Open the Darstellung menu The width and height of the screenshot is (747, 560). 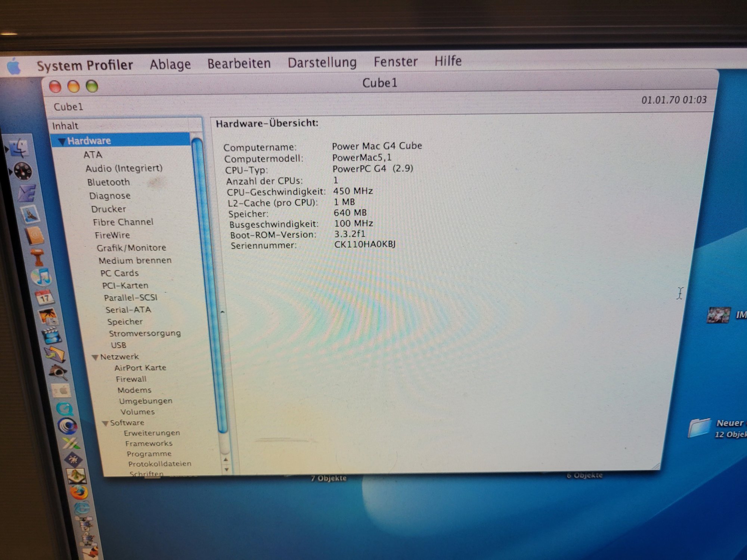(322, 62)
